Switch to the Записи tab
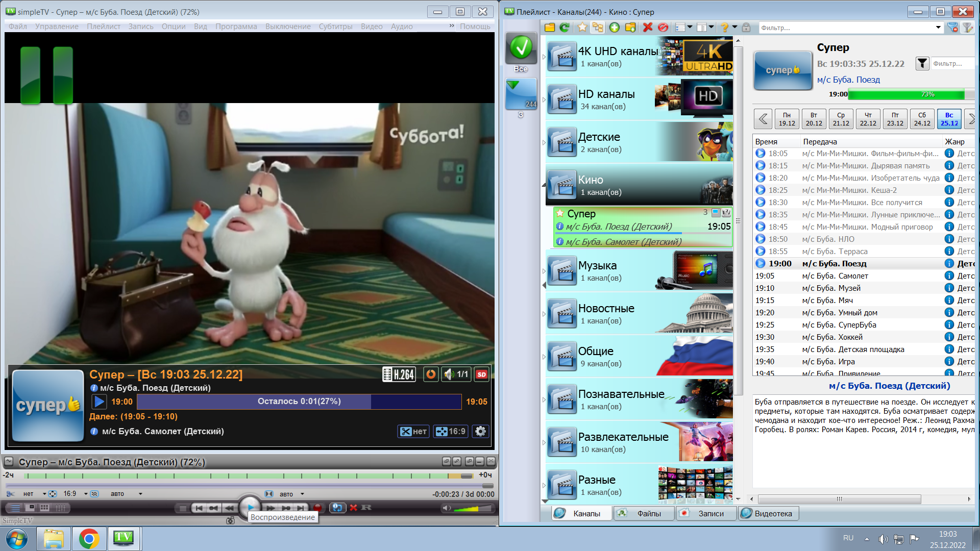 [x=706, y=513]
